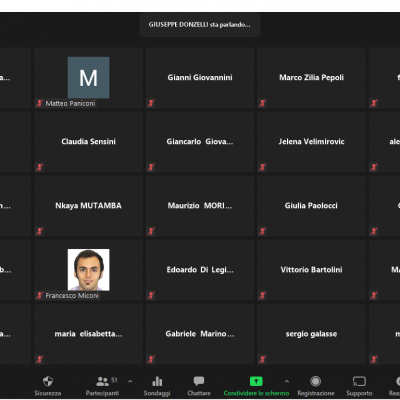Click the M avatar of Matteo Paniconi
Image resolution: width=400 pixels, height=400 pixels.
[x=88, y=78]
